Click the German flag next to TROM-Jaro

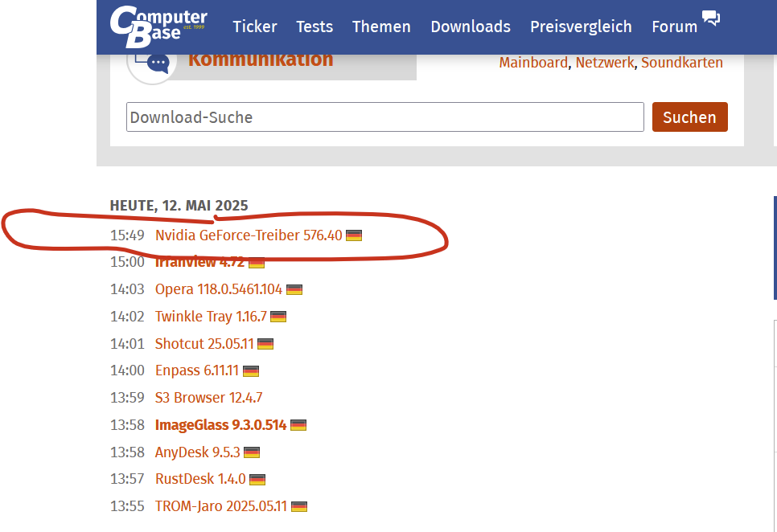tap(299, 507)
